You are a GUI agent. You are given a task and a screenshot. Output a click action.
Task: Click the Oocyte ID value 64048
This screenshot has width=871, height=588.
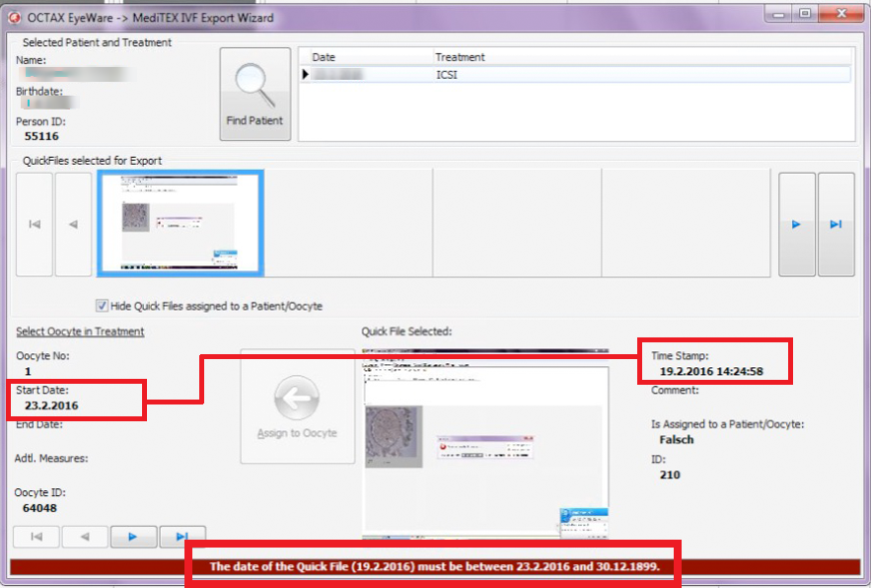tap(39, 508)
